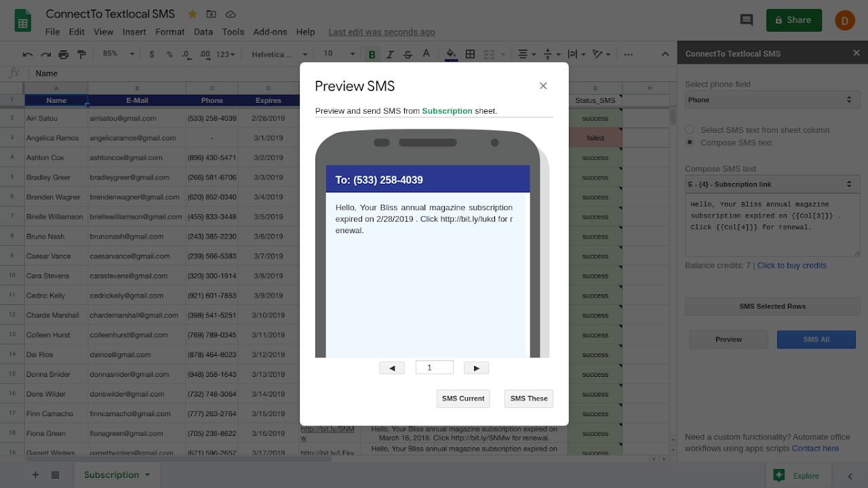Screen dimensions: 868x488
Task: Open the Compose SMS text template dropdown
Action: click(x=772, y=184)
